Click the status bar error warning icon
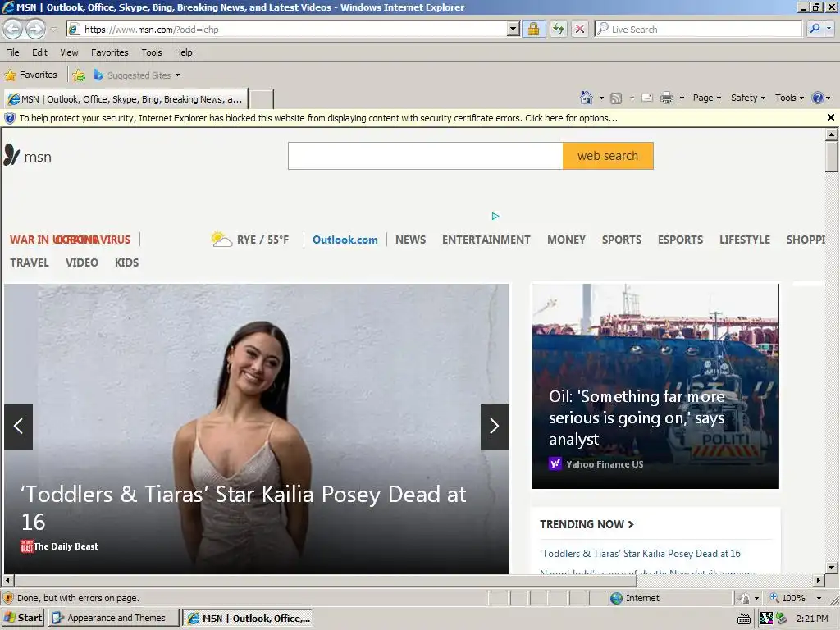This screenshot has width=840, height=630. [x=8, y=598]
